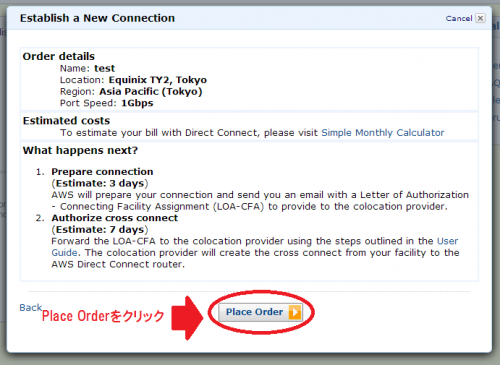This screenshot has height=365, width=500.
Task: Click the red arrow annotation graphic
Action: pyautogui.click(x=187, y=318)
